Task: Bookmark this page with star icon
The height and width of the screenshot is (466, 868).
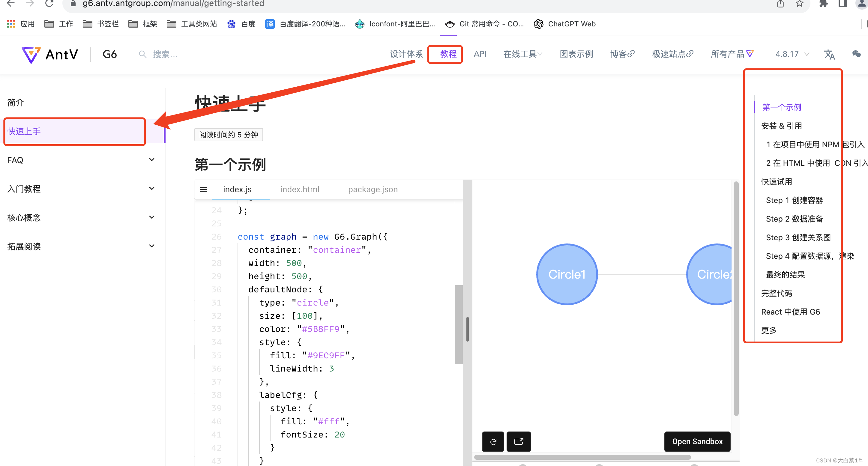Action: click(x=800, y=4)
